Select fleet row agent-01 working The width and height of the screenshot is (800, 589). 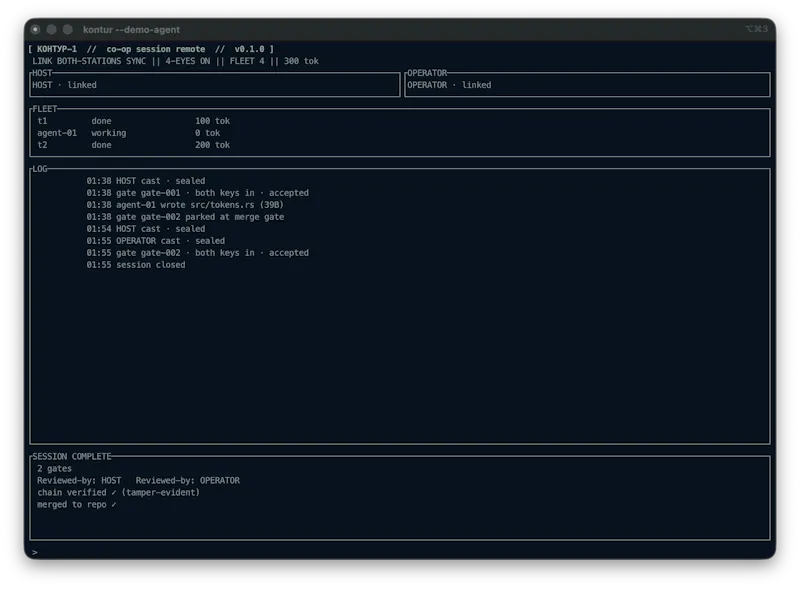click(x=129, y=133)
